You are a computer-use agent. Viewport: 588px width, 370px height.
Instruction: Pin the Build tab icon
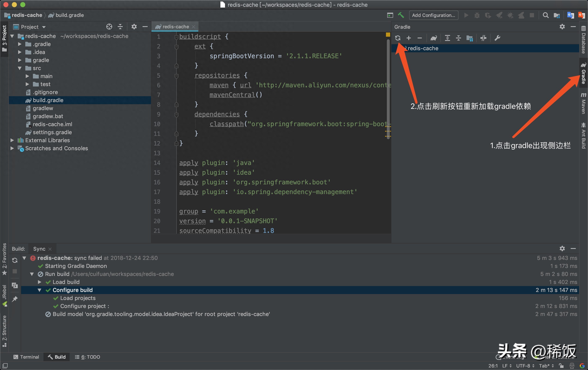tap(15, 299)
